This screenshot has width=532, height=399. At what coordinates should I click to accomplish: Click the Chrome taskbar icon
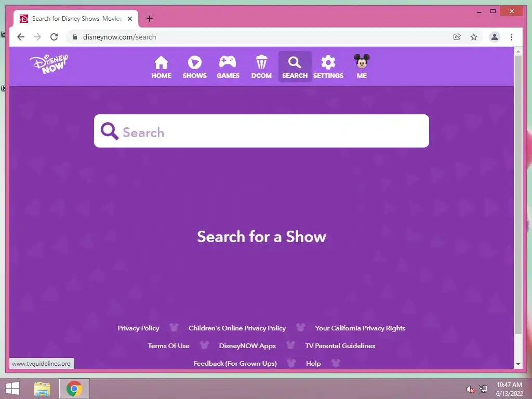pos(74,389)
